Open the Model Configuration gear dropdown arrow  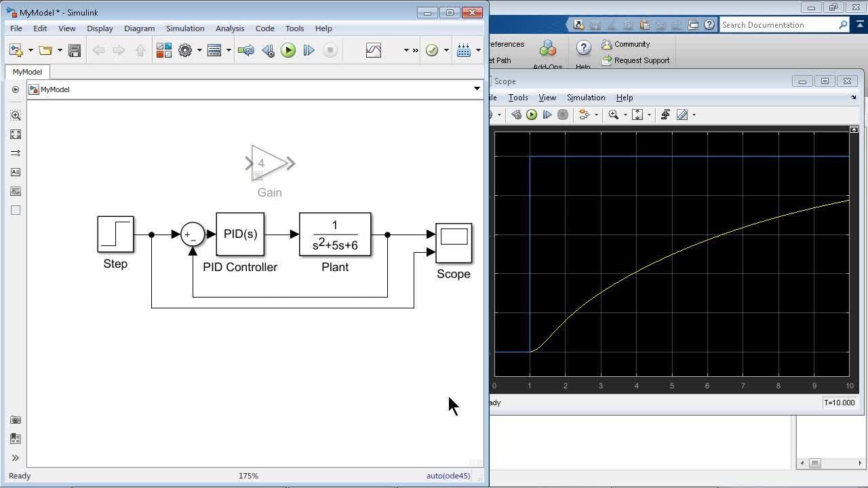click(199, 50)
